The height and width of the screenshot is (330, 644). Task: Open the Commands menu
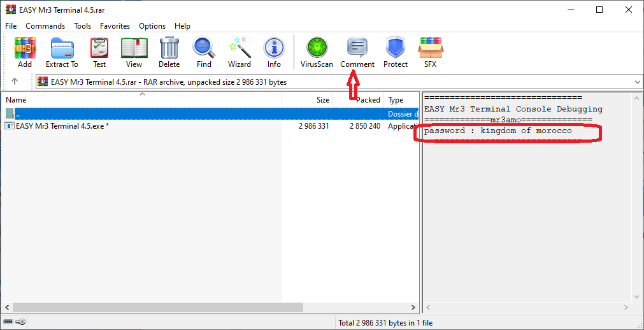pos(45,26)
